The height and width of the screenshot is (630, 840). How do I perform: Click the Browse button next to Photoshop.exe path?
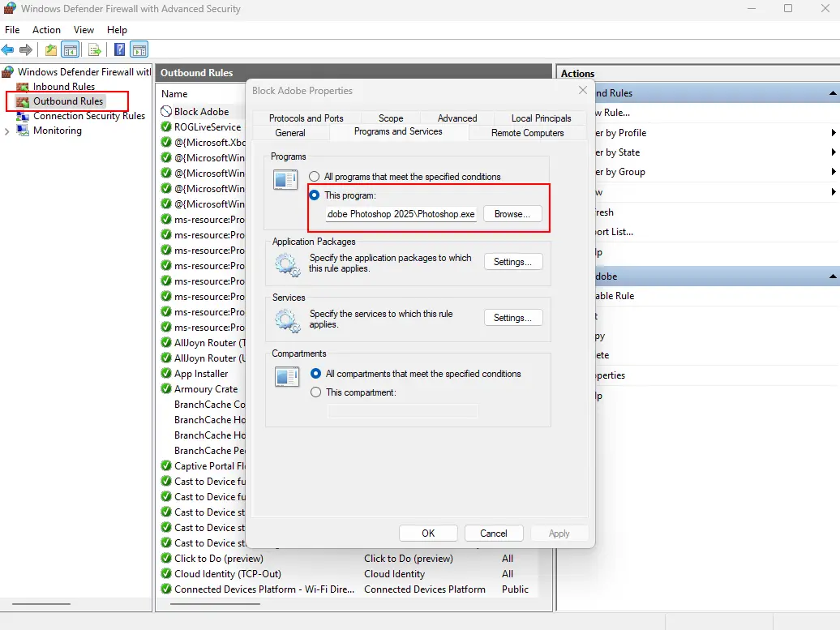(x=512, y=214)
